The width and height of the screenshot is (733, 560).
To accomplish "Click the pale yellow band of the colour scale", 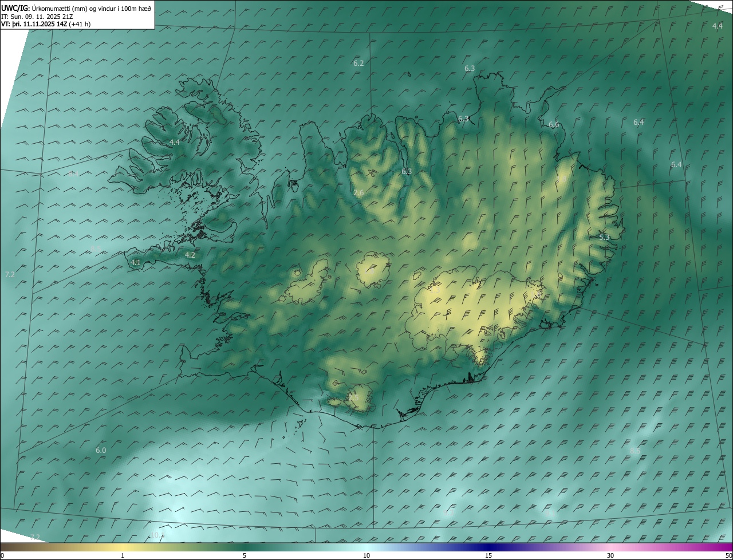I will coord(123,547).
